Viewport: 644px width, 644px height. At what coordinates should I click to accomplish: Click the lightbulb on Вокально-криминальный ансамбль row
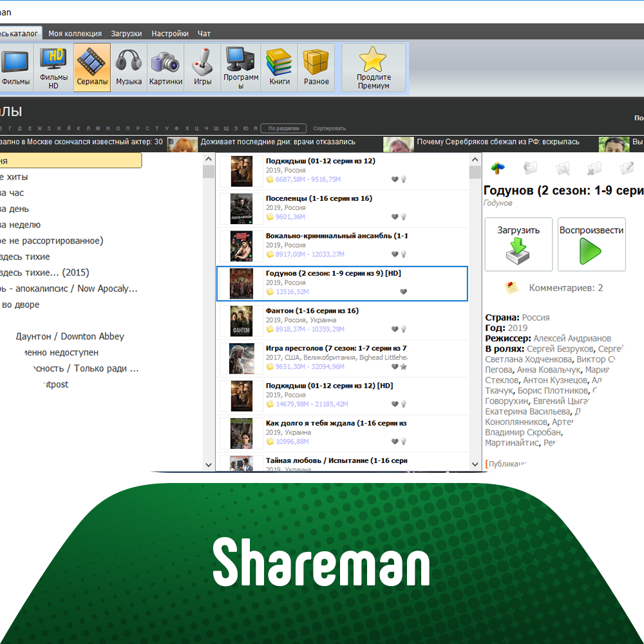coord(404,254)
